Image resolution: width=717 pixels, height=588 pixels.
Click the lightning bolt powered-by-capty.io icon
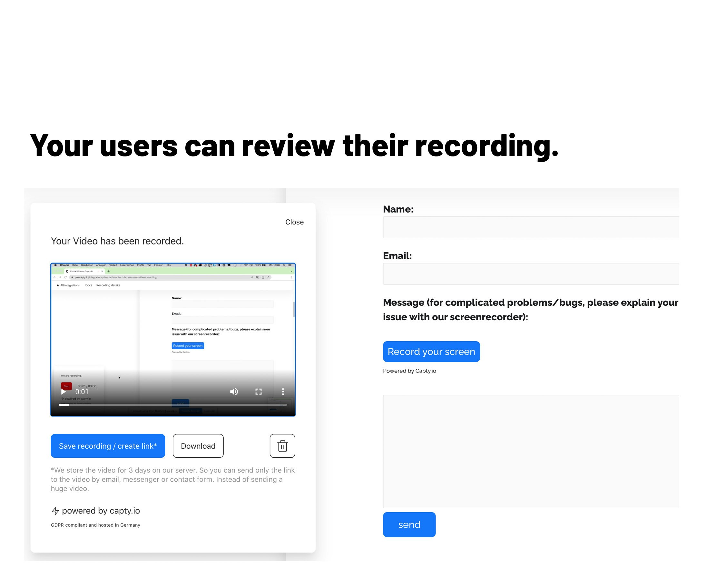click(56, 511)
